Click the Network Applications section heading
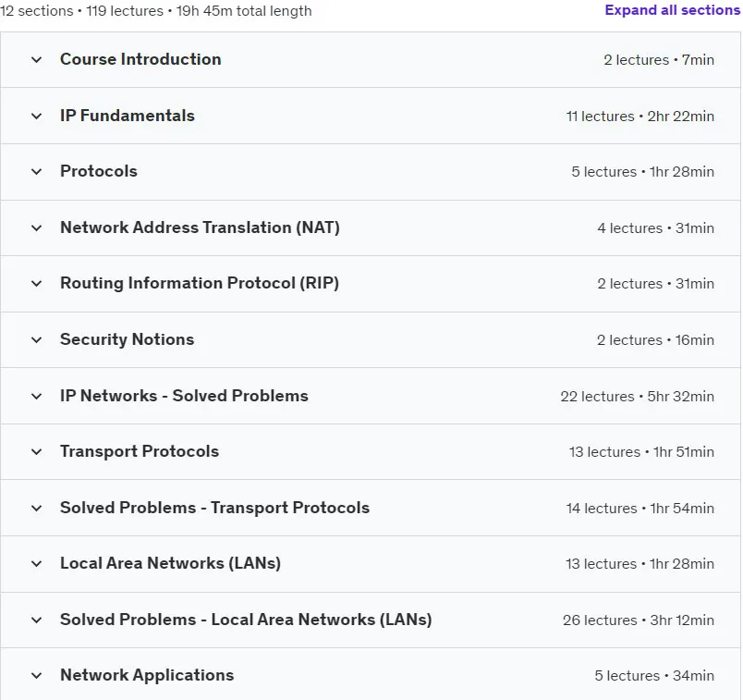This screenshot has width=743, height=700. [x=147, y=675]
